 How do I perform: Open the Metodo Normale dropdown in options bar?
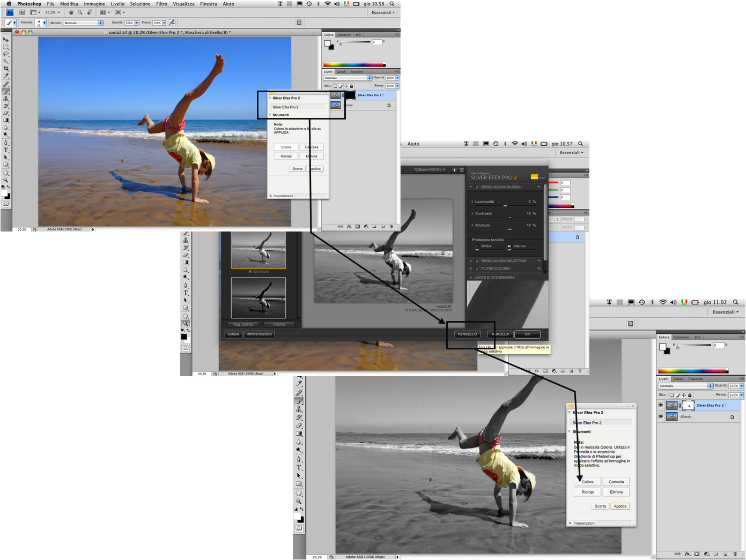(83, 23)
